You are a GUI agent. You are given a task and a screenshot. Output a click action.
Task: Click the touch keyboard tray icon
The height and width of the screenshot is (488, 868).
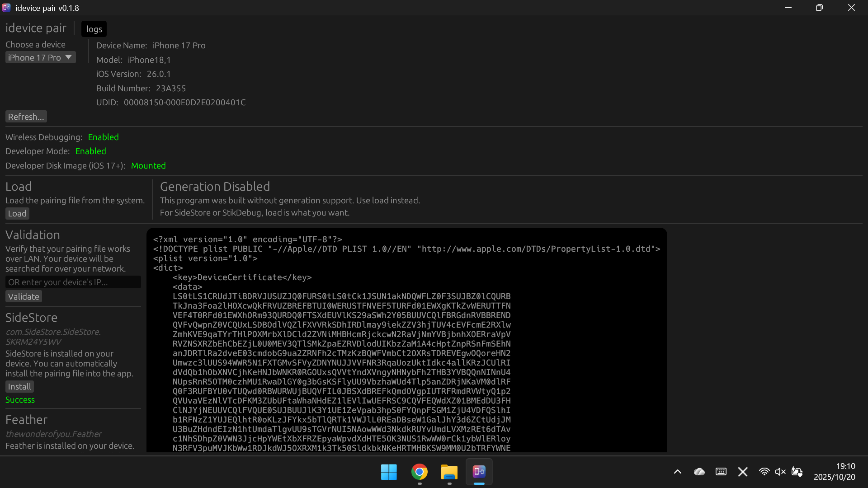point(721,472)
